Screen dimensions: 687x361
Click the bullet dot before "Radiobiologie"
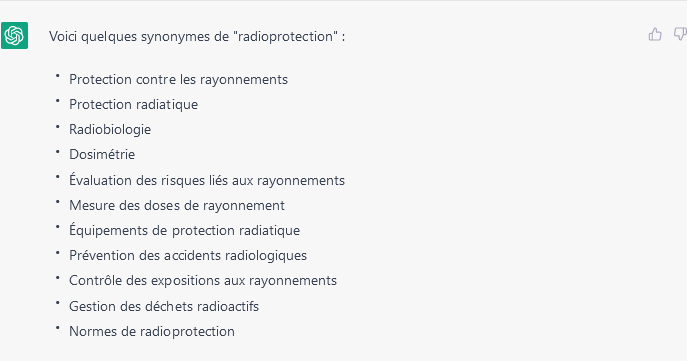point(57,126)
